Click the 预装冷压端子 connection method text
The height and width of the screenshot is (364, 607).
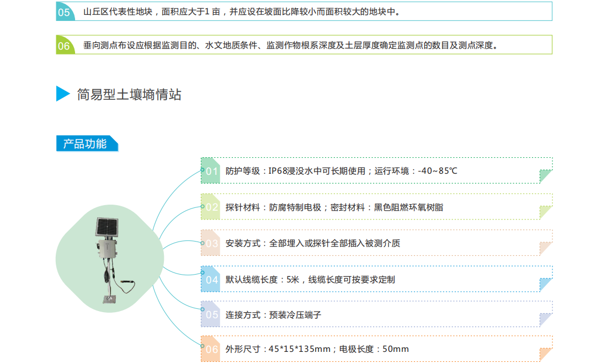(295, 315)
